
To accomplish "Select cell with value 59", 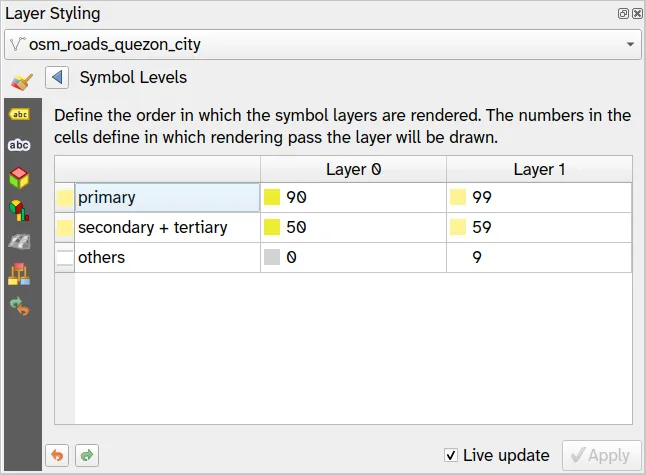I will 539,227.
